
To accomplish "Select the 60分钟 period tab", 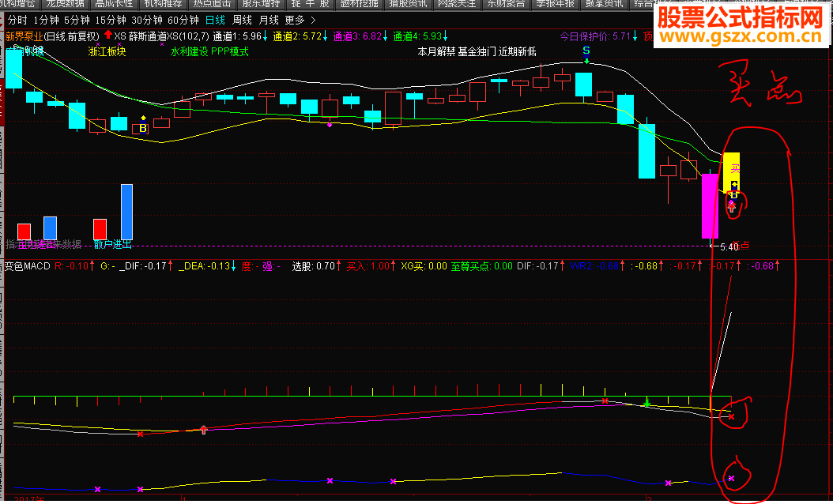I will 183,21.
